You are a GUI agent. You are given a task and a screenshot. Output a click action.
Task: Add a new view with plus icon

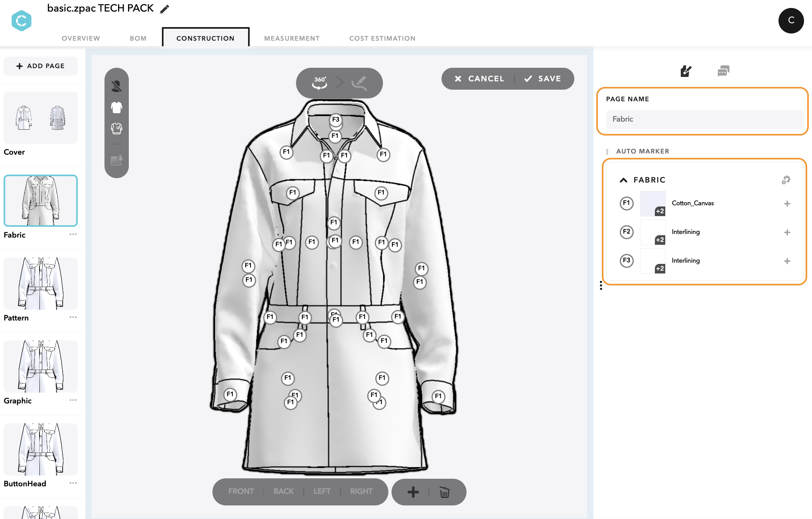(x=413, y=492)
